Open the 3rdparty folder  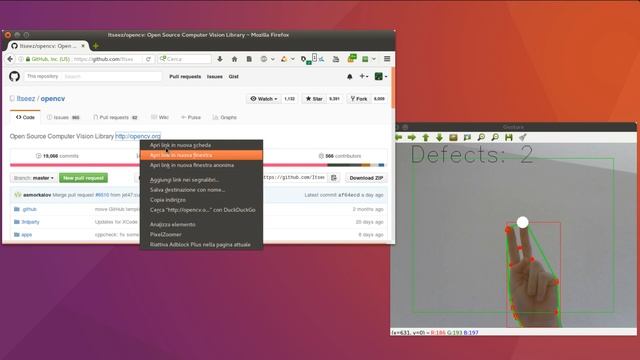(x=30, y=222)
